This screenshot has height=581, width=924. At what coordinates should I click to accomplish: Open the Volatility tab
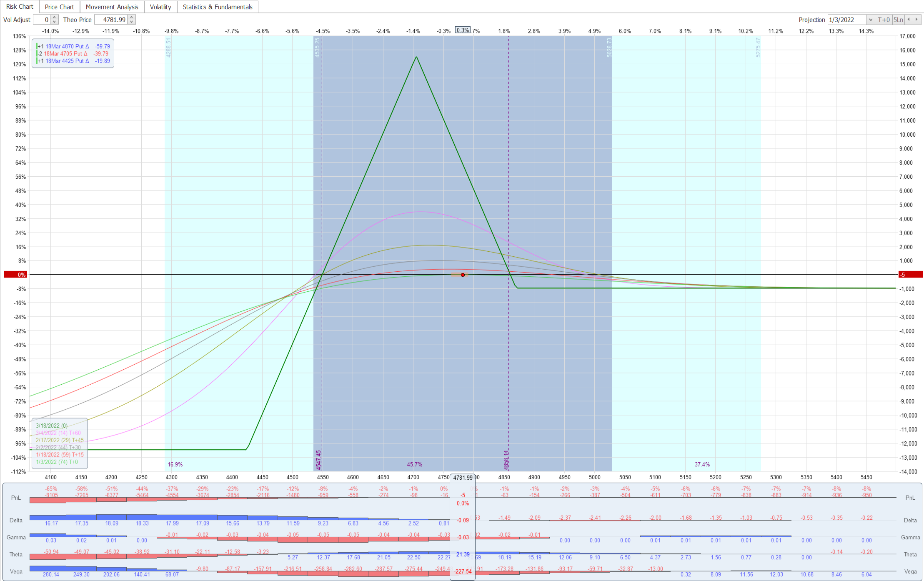point(160,7)
